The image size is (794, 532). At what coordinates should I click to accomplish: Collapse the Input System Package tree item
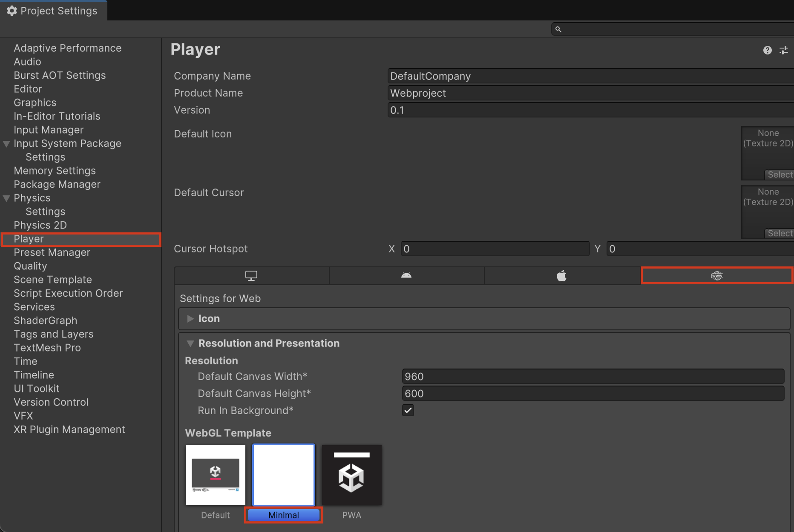pyautogui.click(x=6, y=144)
